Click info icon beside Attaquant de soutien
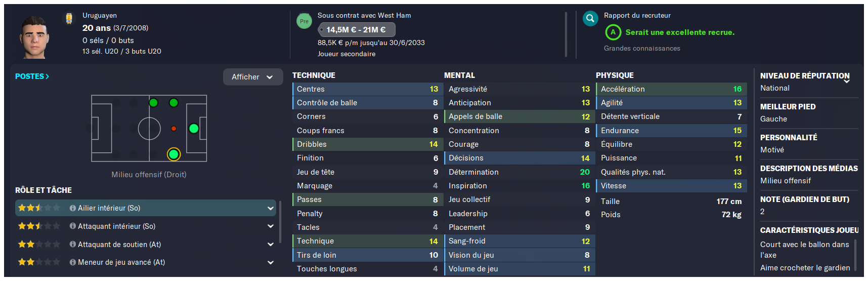 [x=73, y=245]
